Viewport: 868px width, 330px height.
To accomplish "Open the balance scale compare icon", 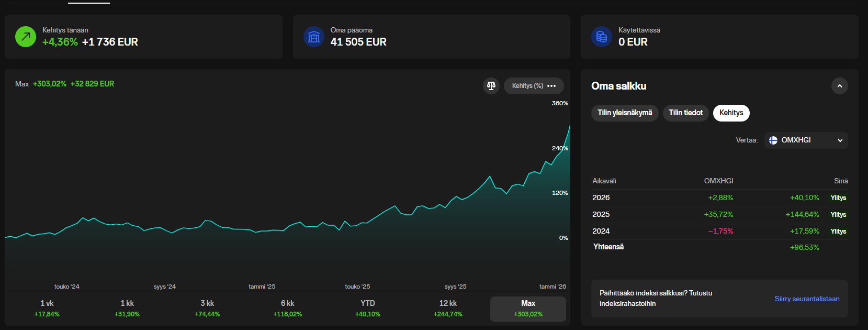I will (x=491, y=86).
